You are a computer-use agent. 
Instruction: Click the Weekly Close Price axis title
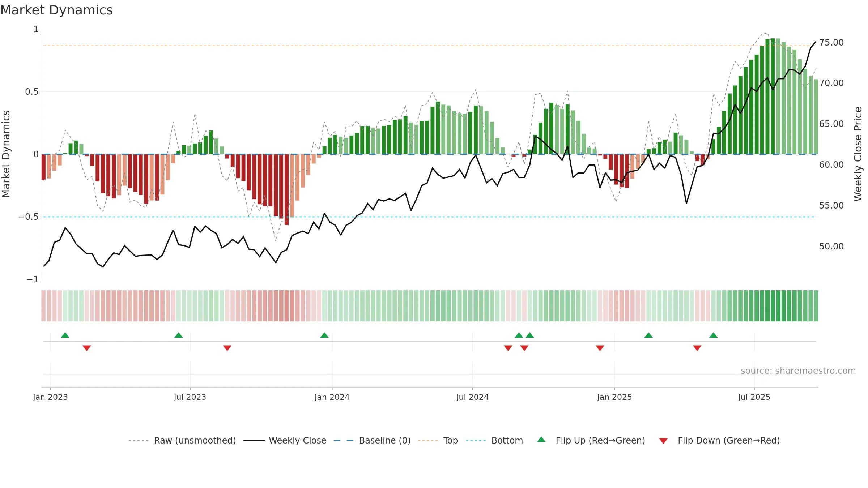tap(858, 154)
